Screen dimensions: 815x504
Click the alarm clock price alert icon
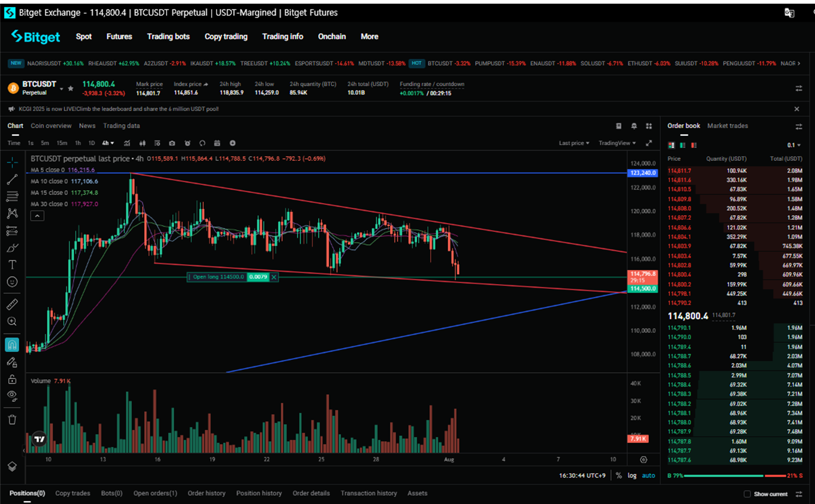(x=187, y=143)
